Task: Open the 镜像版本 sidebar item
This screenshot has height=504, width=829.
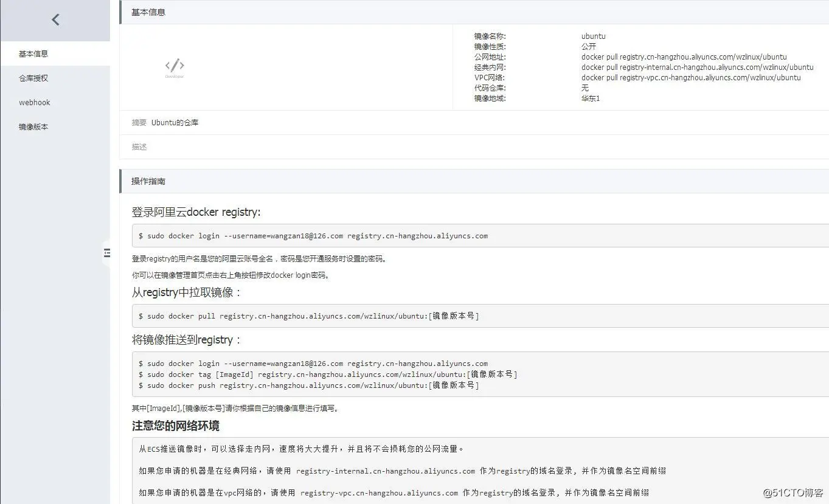Action: 55,126
